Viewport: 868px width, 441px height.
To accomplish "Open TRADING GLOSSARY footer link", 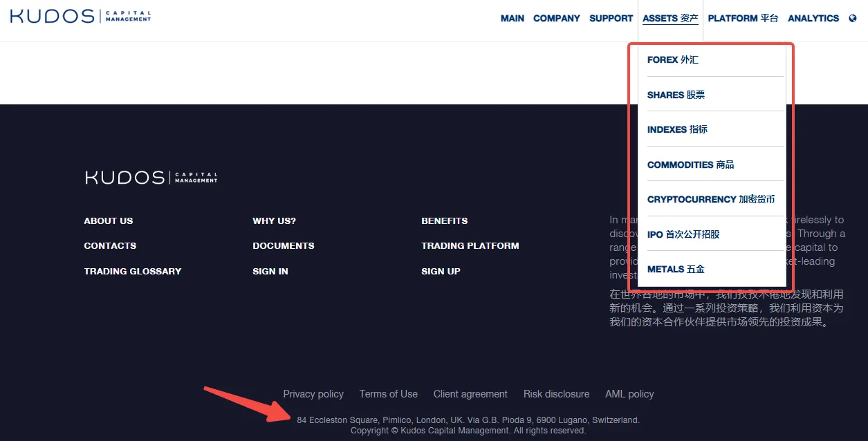I will [x=133, y=272].
